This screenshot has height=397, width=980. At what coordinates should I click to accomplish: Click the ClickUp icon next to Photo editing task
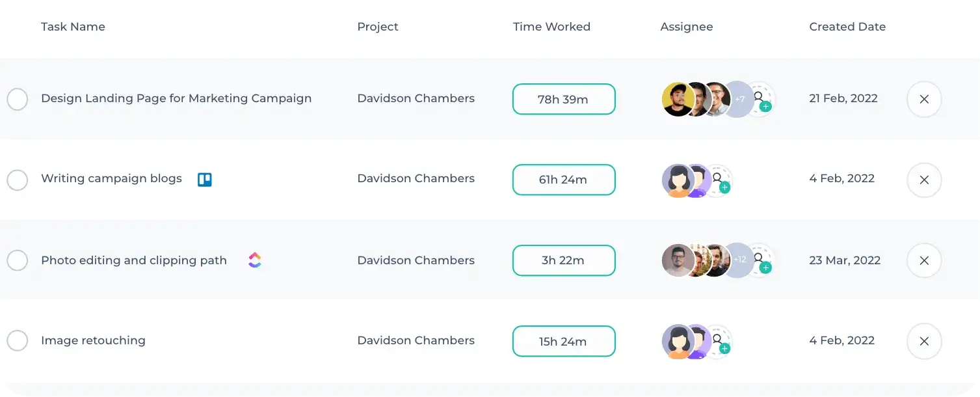(x=255, y=260)
